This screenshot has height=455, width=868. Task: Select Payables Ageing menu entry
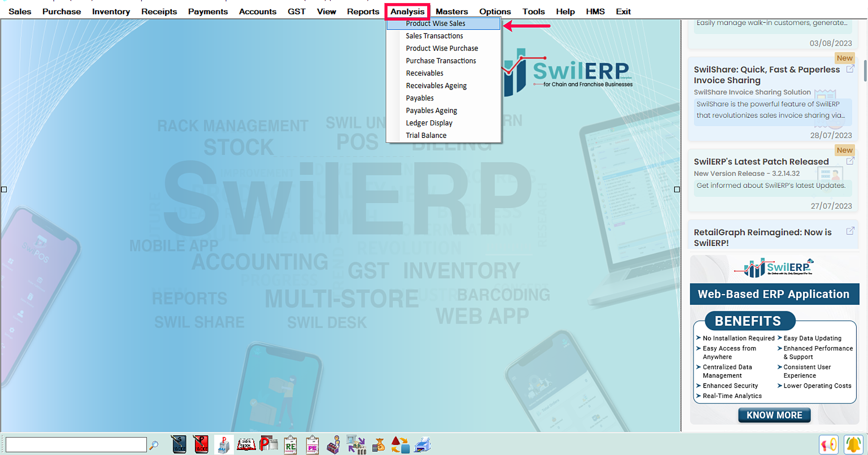(x=443, y=110)
